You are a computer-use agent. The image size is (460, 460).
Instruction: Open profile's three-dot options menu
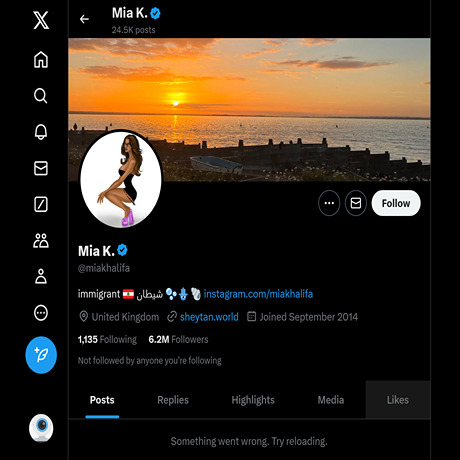click(329, 203)
